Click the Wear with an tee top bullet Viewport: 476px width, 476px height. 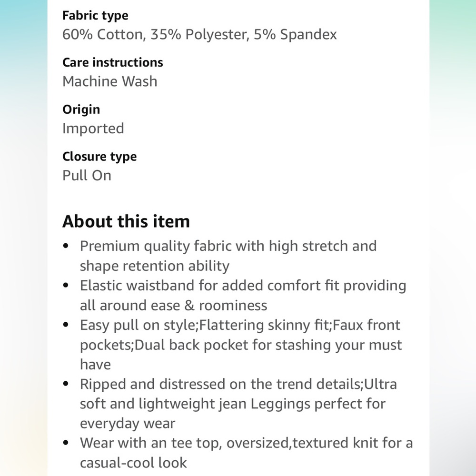coord(246,443)
